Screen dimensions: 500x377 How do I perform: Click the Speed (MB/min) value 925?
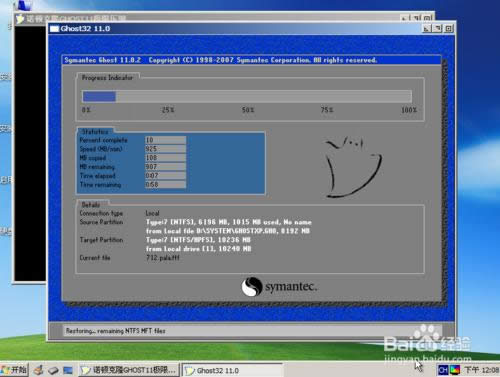[x=165, y=149]
